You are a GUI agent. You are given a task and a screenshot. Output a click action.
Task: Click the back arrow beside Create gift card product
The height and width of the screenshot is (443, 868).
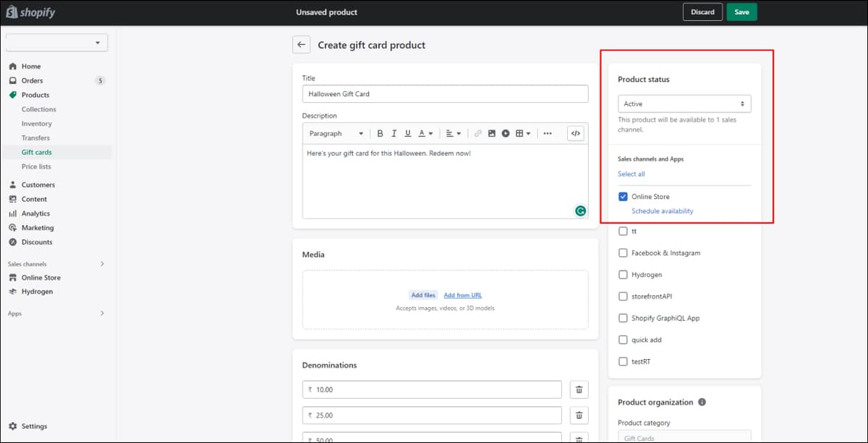tap(302, 45)
